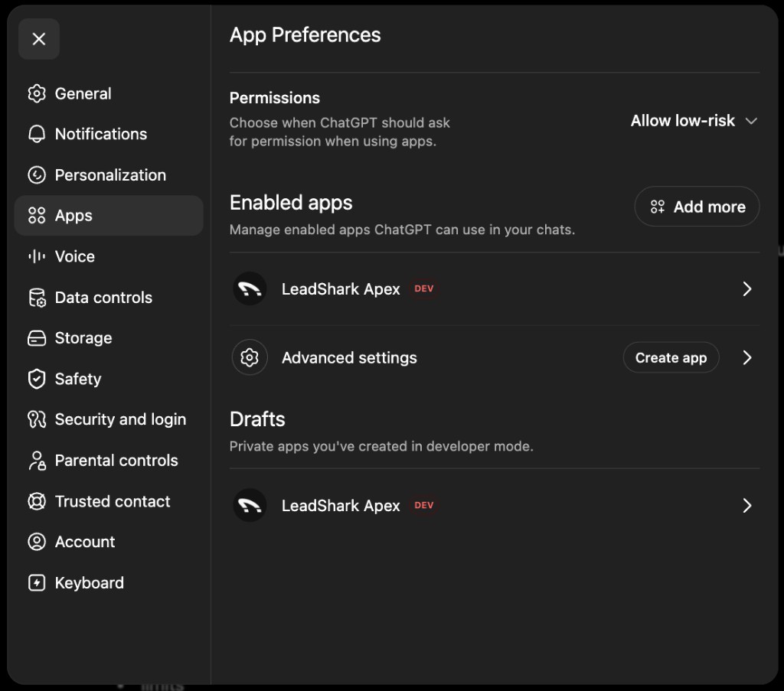Click the Apps grid icon in sidebar

(37, 215)
